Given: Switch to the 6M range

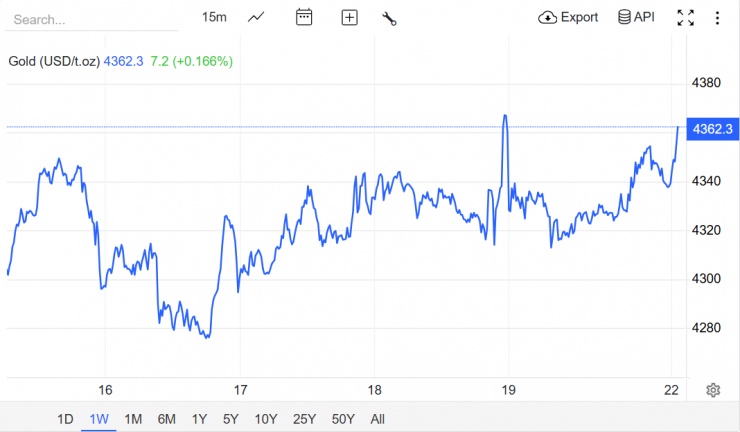Looking at the screenshot, I should (166, 419).
